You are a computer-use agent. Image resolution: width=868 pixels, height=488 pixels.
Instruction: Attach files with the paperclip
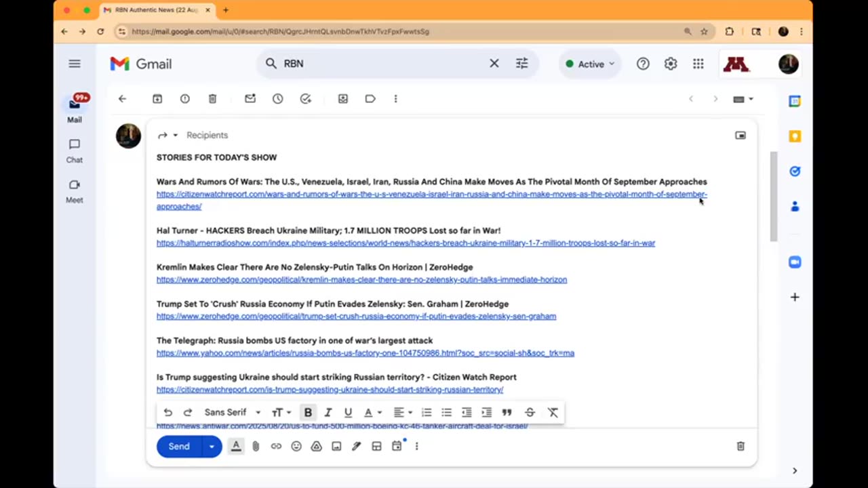(x=256, y=446)
